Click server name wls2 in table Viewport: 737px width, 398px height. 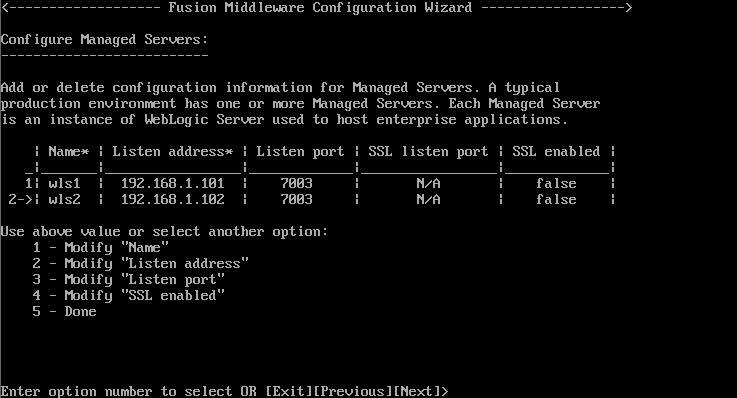[64, 199]
